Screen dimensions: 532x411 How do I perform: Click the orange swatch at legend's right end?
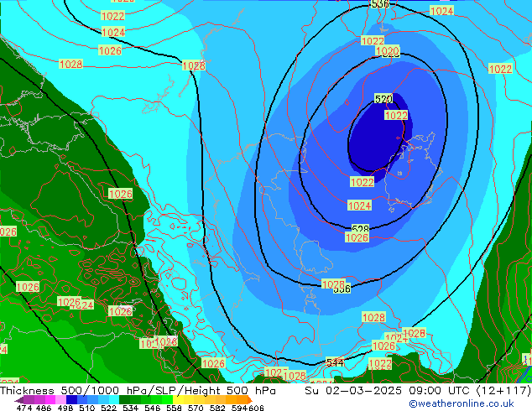click(x=243, y=400)
